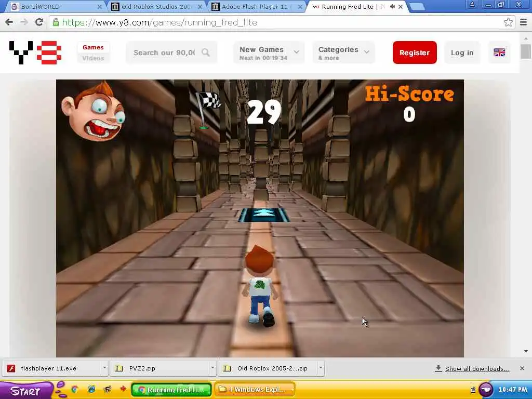The image size is (532, 399).
Task: Select the Running Fred Lite tab
Action: [353, 7]
